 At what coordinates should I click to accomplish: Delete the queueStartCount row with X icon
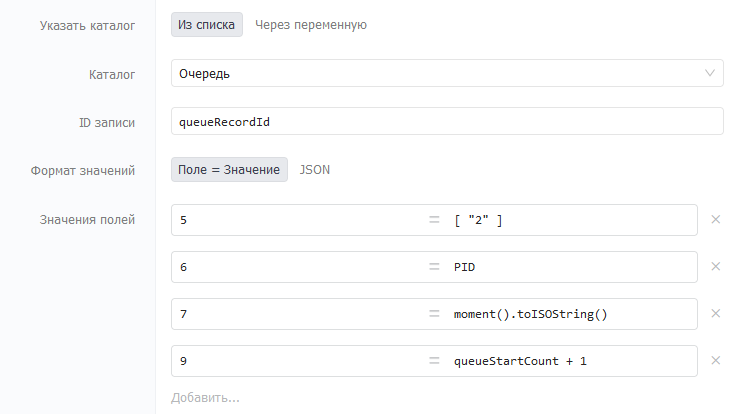(715, 360)
